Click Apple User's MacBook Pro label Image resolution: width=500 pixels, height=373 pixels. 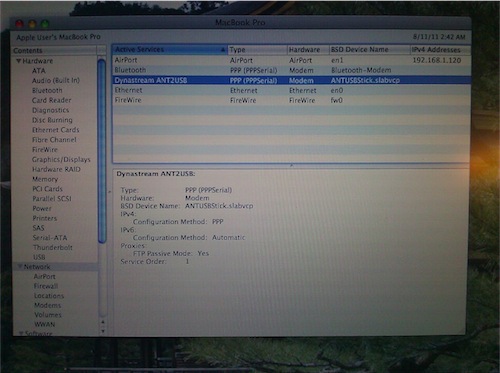tap(58, 37)
